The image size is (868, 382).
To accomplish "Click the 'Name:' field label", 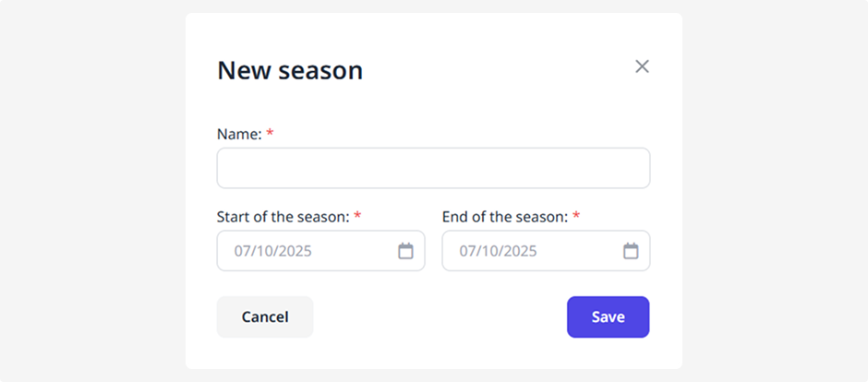I will (x=239, y=134).
